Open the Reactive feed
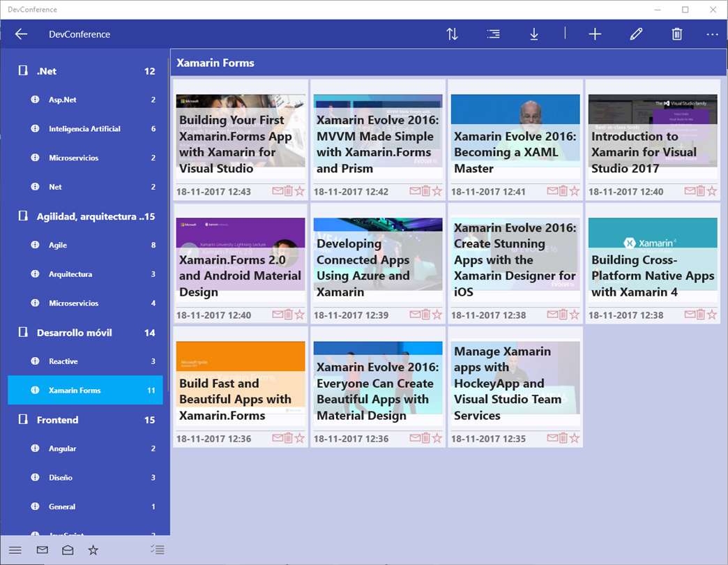Image resolution: width=728 pixels, height=565 pixels. click(x=86, y=361)
